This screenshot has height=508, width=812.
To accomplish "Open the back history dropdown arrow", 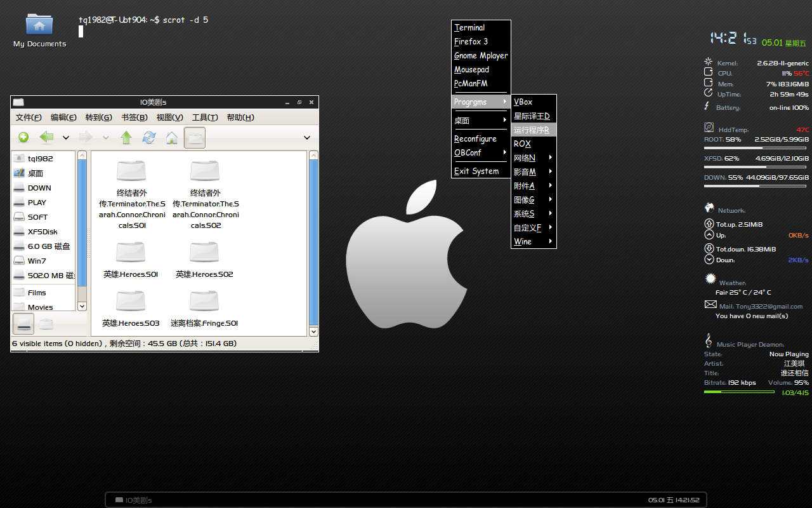I will [x=65, y=138].
